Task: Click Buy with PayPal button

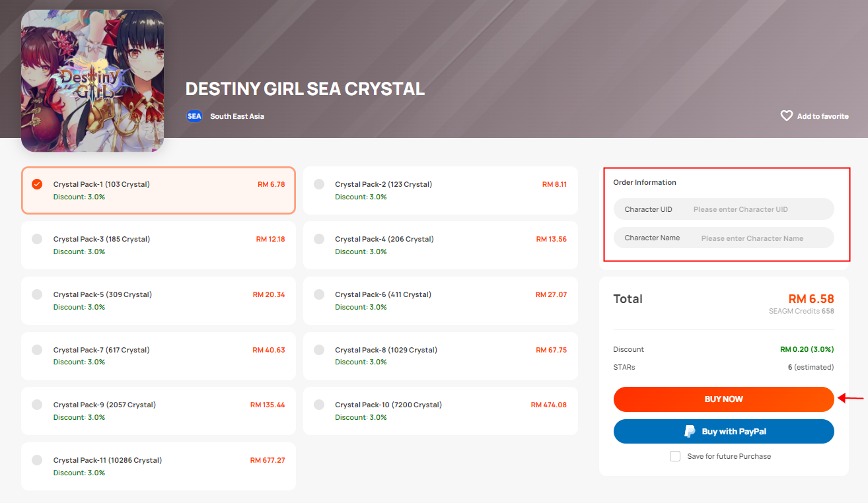Action: [x=723, y=432]
